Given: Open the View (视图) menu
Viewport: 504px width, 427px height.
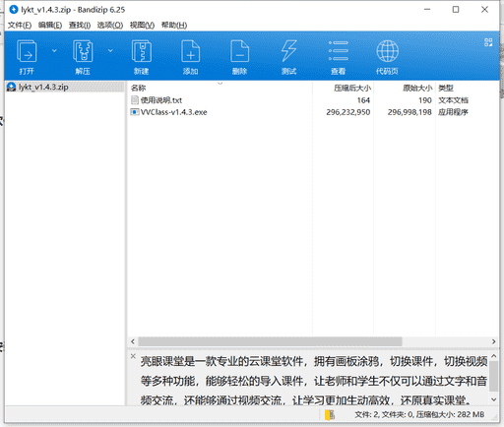Looking at the screenshot, I should click(142, 26).
